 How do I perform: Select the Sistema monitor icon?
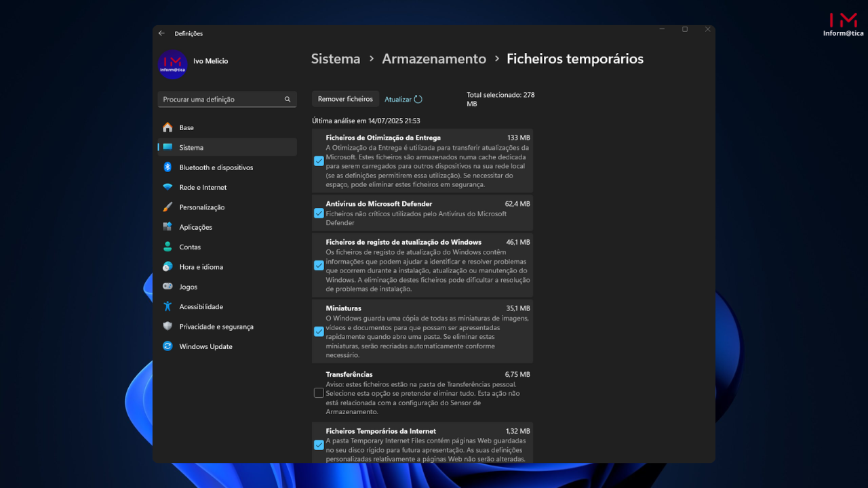click(x=167, y=147)
